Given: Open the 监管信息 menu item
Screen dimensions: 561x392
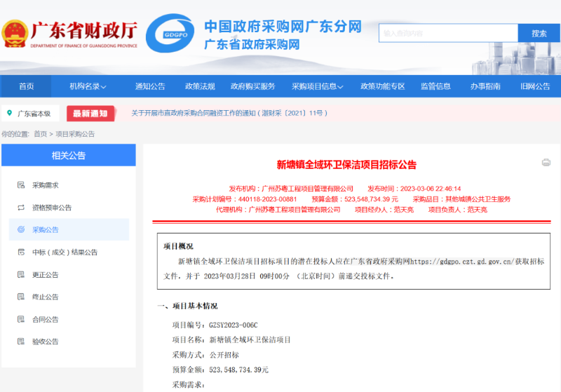Looking at the screenshot, I should coord(435,86).
